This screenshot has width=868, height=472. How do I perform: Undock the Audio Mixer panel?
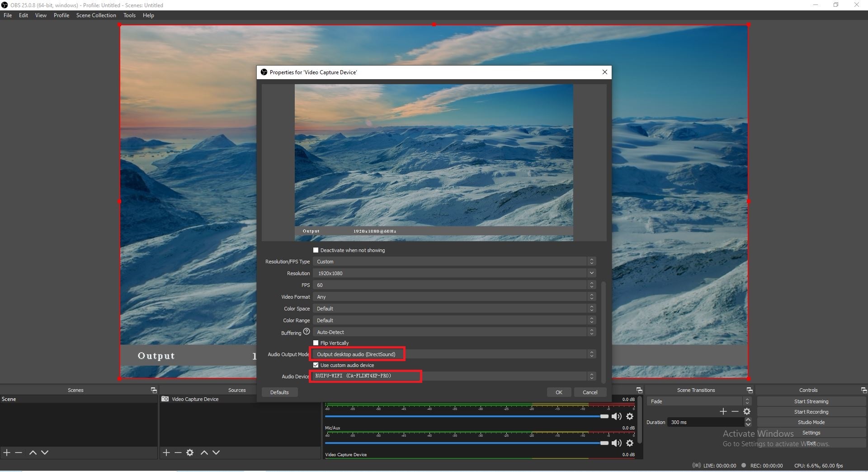639,390
